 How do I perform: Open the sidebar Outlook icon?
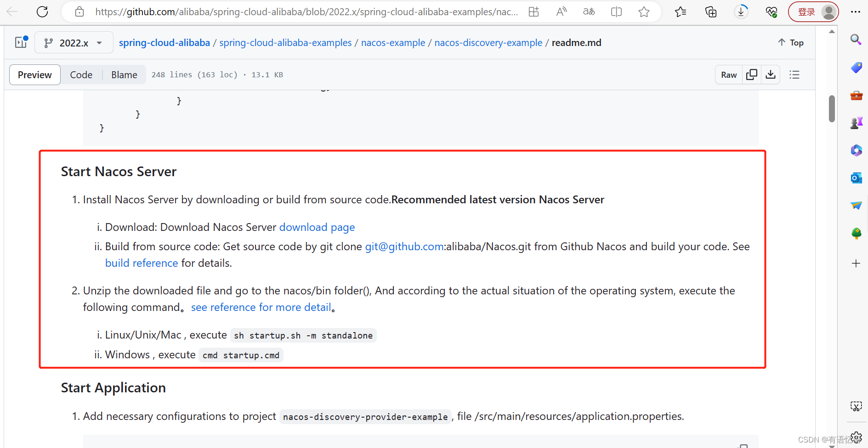(856, 178)
